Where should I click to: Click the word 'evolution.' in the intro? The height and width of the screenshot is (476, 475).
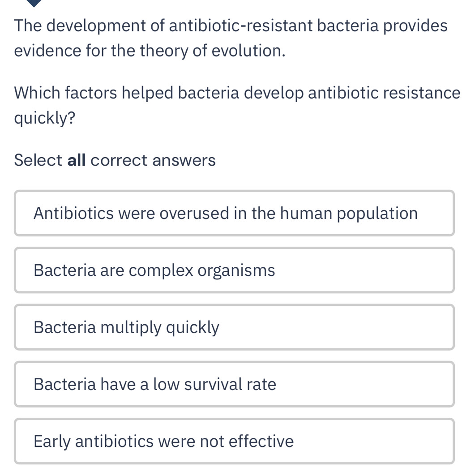point(248,51)
